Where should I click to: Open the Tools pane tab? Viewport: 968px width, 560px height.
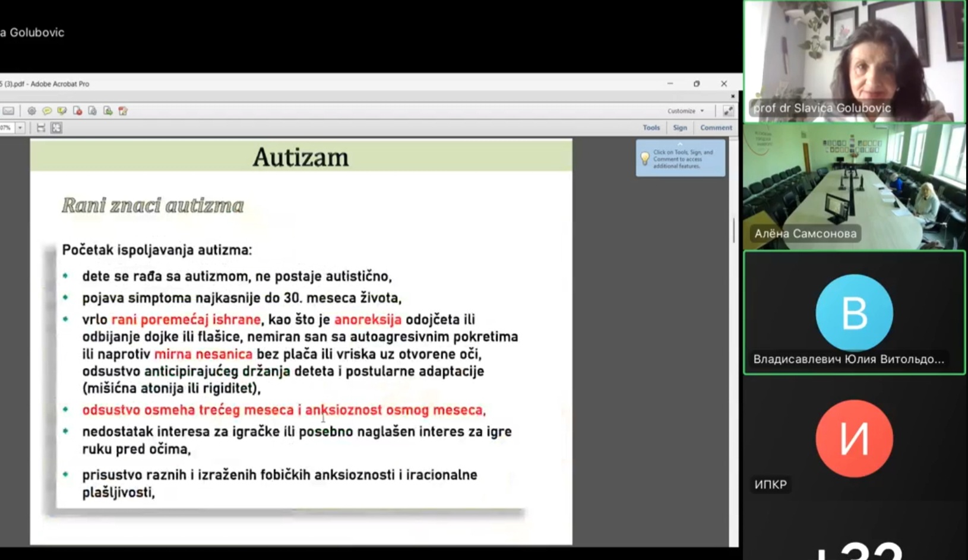tap(651, 128)
